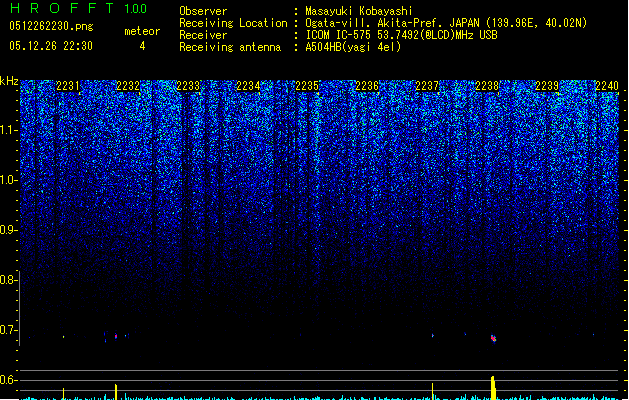Select the A504HB(yagi 4el) antenna text
This screenshot has height=400, width=629.
tap(353, 47)
